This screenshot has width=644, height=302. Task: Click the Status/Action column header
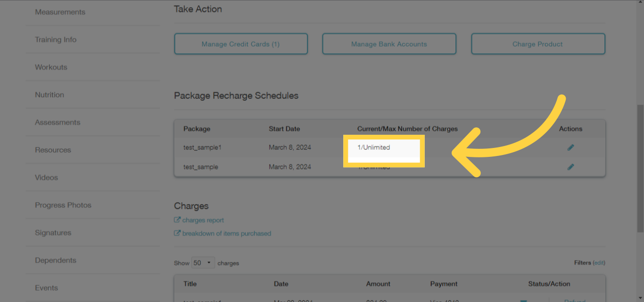click(x=549, y=284)
